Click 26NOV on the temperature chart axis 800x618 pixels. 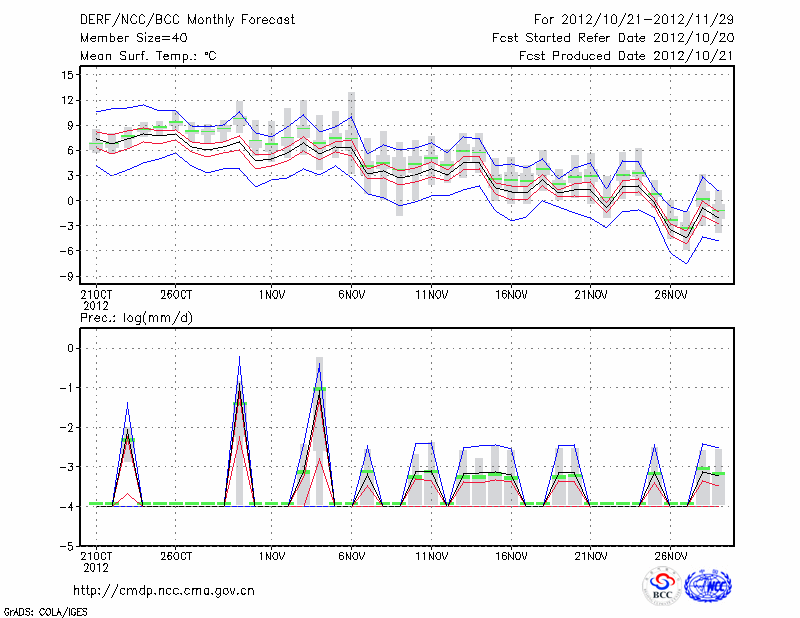click(671, 295)
